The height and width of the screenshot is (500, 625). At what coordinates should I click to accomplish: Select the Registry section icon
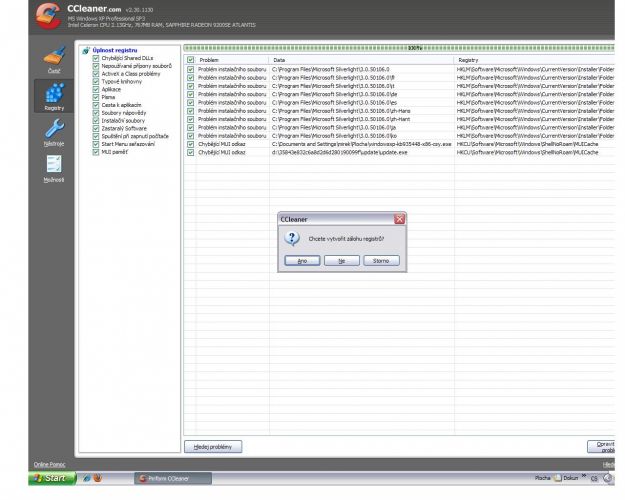pyautogui.click(x=54, y=96)
